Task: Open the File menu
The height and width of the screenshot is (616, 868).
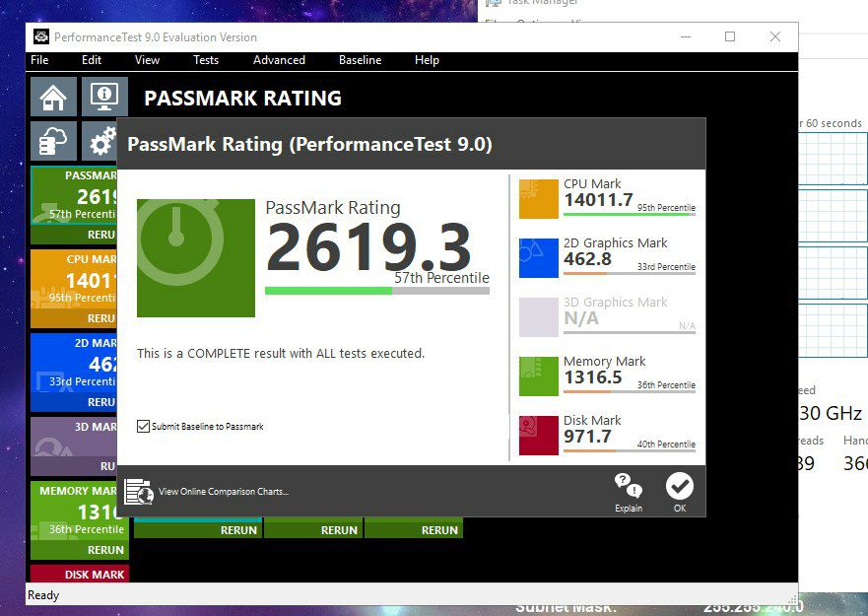Action: point(39,60)
